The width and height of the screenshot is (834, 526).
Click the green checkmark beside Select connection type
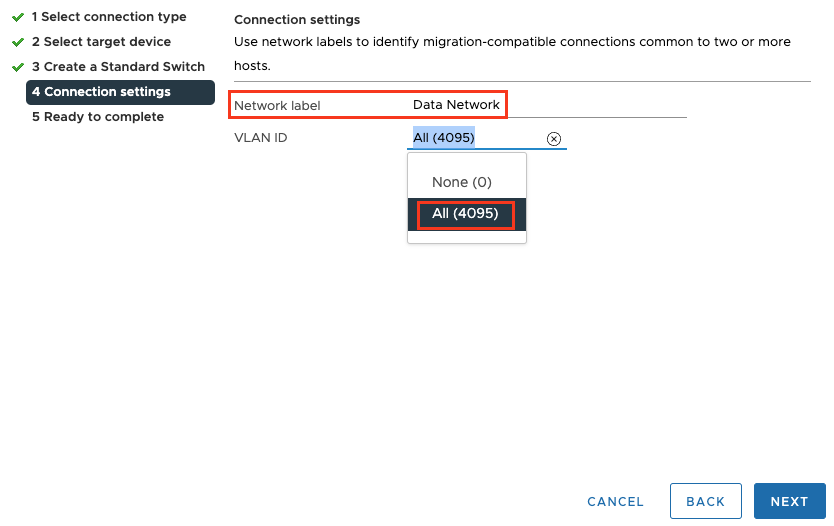pyautogui.click(x=18, y=17)
